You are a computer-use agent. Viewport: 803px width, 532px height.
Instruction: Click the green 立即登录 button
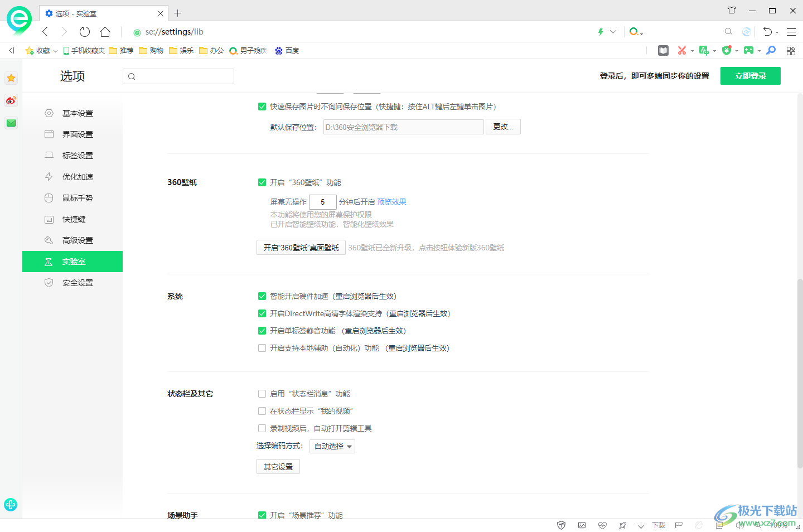pyautogui.click(x=751, y=76)
